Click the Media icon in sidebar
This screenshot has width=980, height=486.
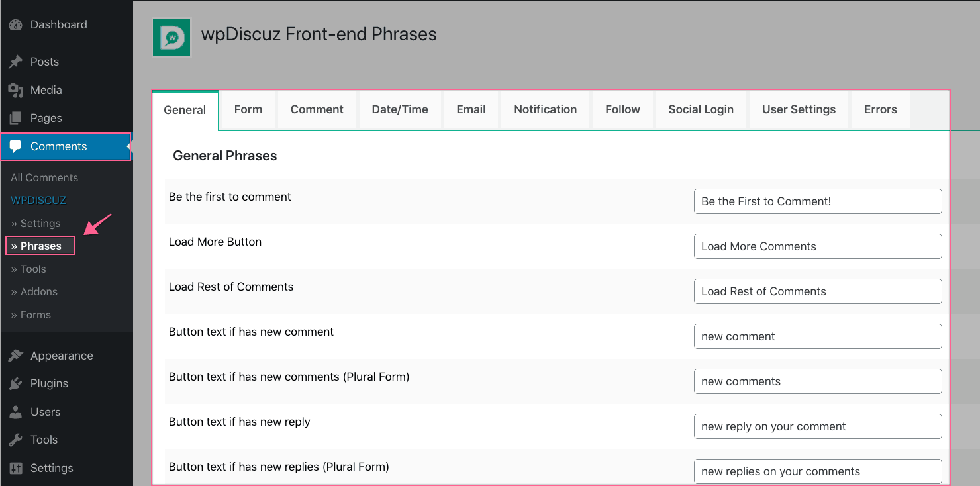[16, 90]
